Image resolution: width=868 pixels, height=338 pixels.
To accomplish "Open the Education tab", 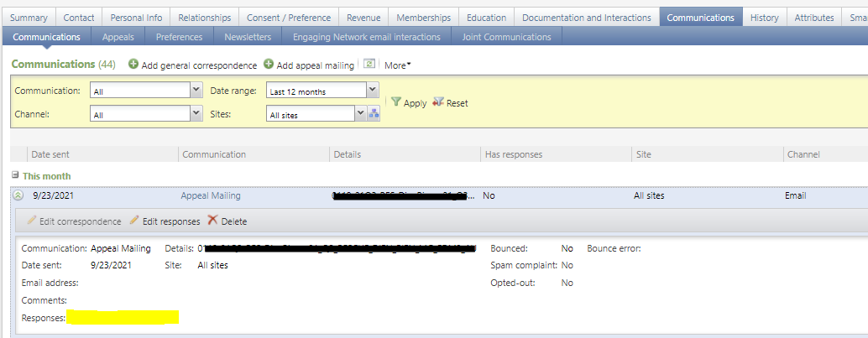I will (x=487, y=18).
